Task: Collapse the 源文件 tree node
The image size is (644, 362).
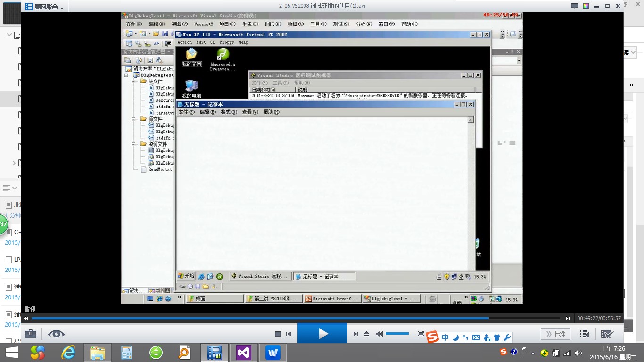Action: click(133, 119)
